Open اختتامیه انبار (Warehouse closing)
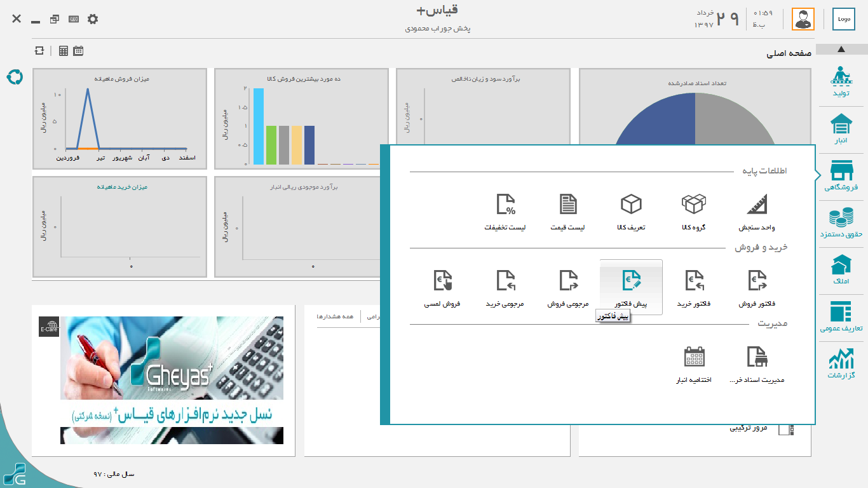This screenshot has width=868, height=488. [693, 365]
